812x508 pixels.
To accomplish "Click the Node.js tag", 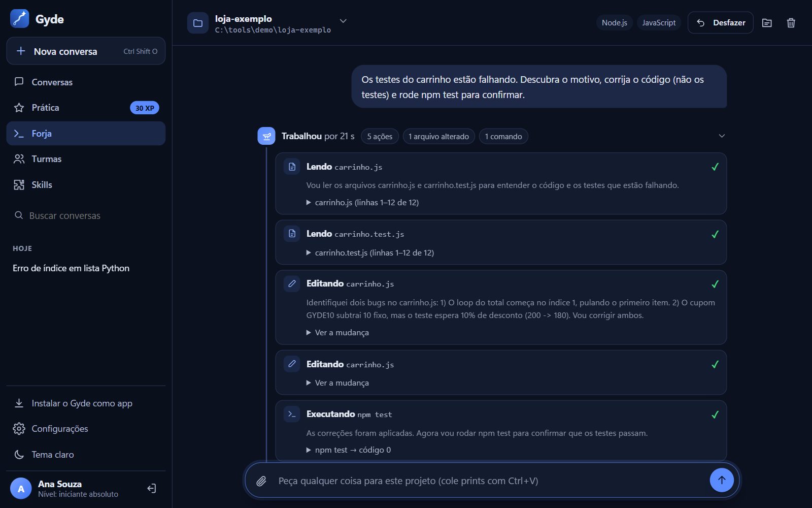I will [614, 23].
